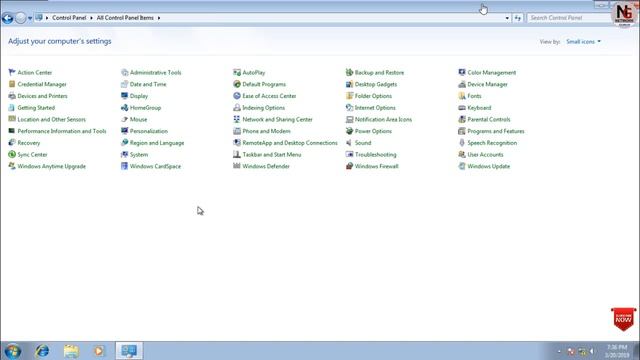This screenshot has height=360, width=640.
Task: Open the View by Small icons dropdown
Action: click(583, 42)
